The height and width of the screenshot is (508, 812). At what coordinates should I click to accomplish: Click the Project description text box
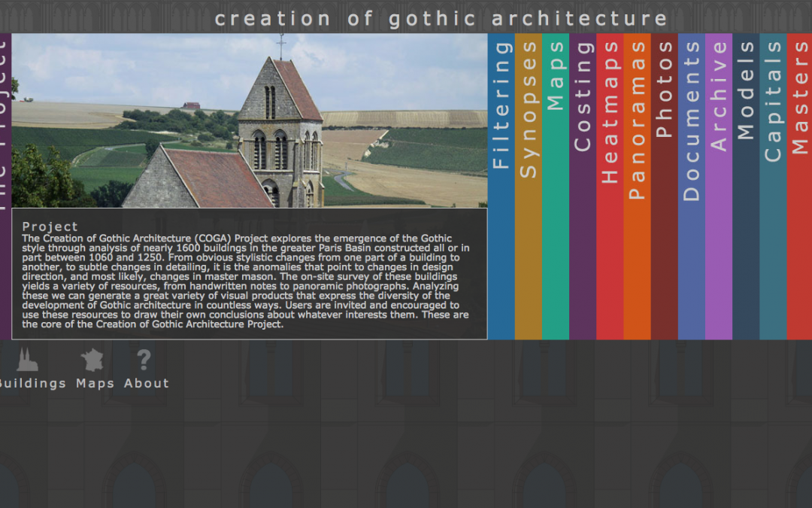click(248, 278)
